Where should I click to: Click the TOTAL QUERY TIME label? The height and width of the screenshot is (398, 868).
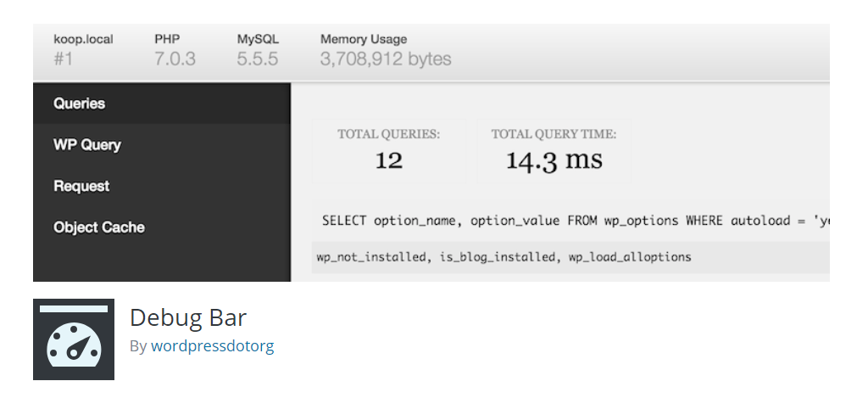(x=554, y=134)
